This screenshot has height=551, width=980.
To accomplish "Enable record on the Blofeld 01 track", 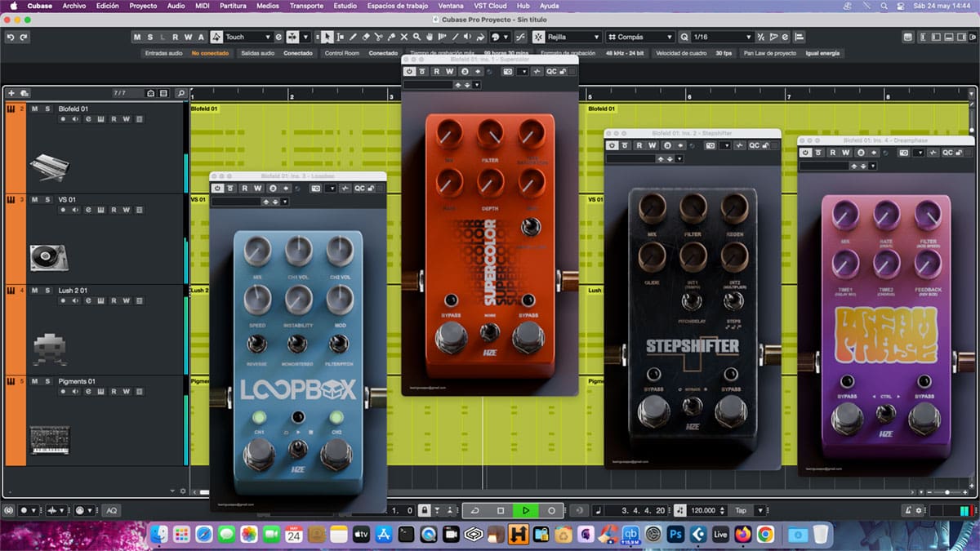I will [x=63, y=119].
